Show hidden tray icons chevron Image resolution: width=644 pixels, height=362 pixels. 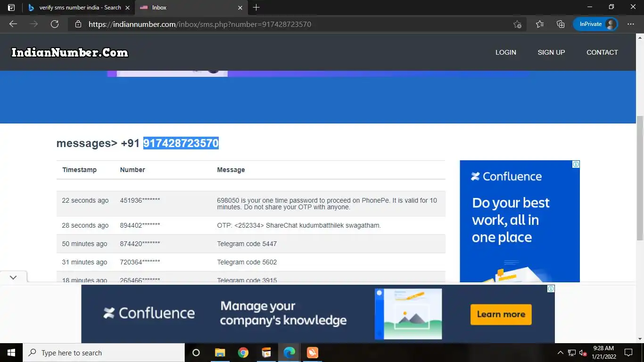(560, 353)
